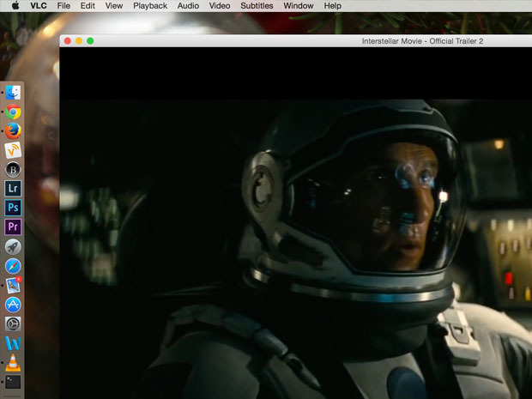Viewport: 532px width, 399px height.
Task: Open the Help menu
Action: pos(333,6)
